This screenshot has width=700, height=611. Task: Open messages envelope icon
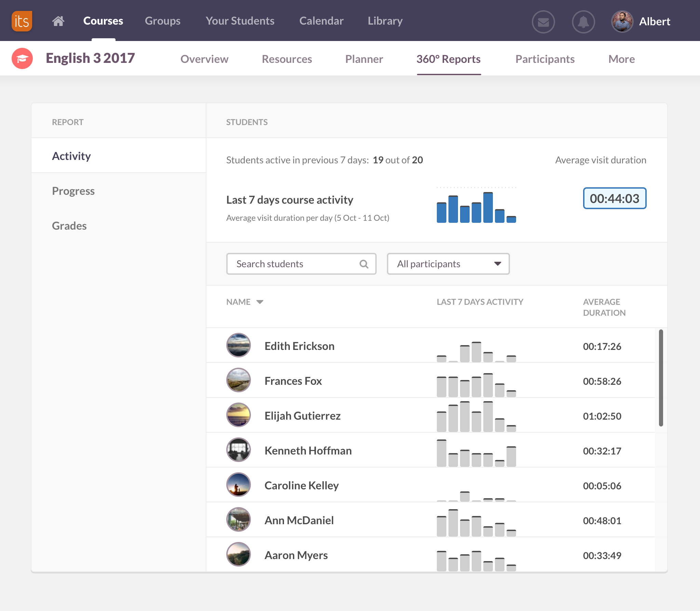[543, 22]
